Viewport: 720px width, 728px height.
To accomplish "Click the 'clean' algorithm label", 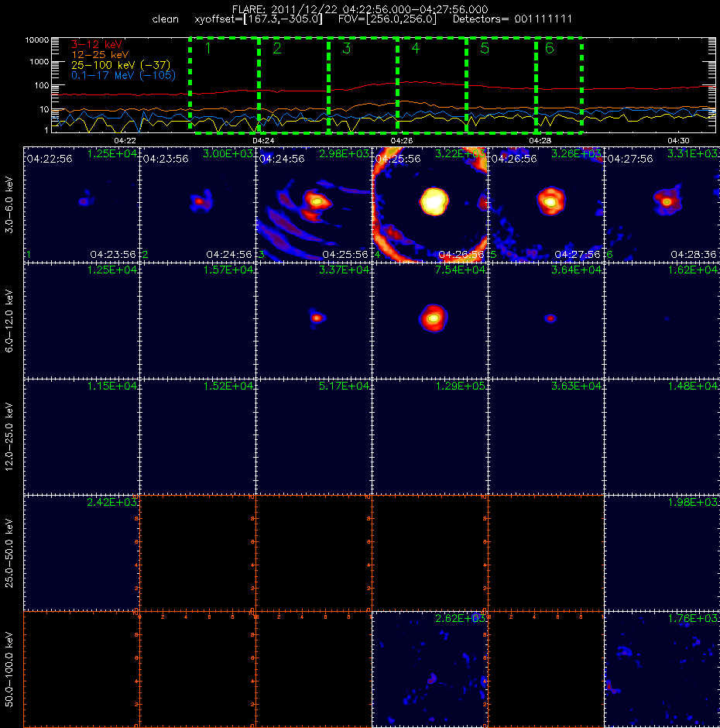I will click(x=165, y=19).
